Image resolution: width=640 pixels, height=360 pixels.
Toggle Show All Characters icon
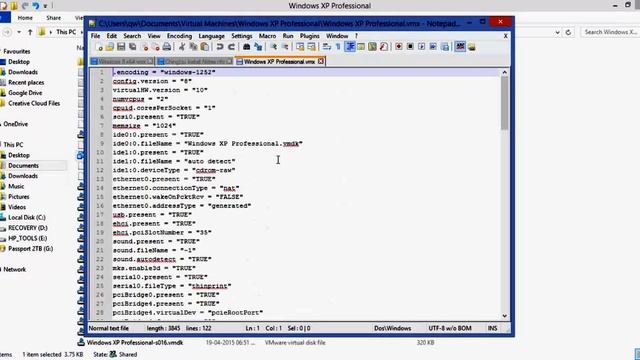click(338, 47)
